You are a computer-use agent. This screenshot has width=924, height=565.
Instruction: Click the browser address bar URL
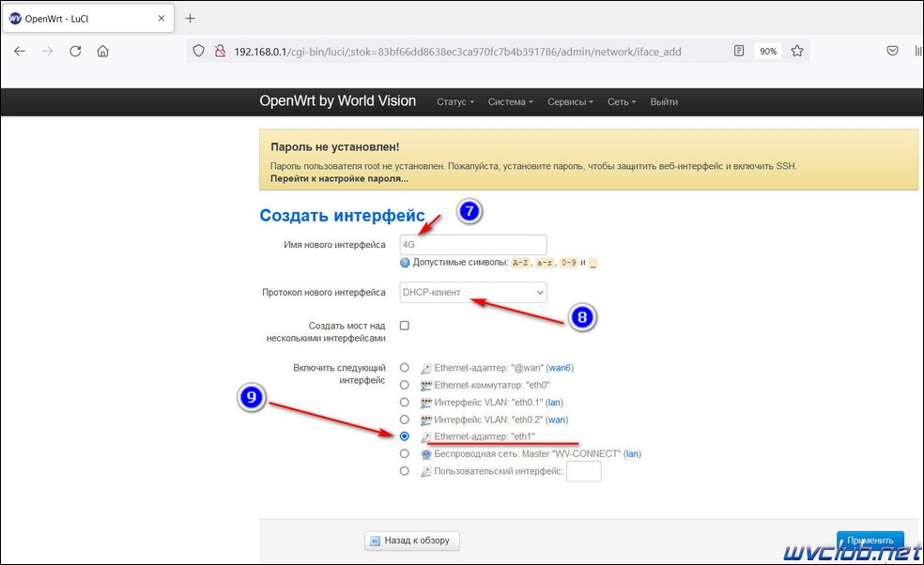[x=457, y=52]
